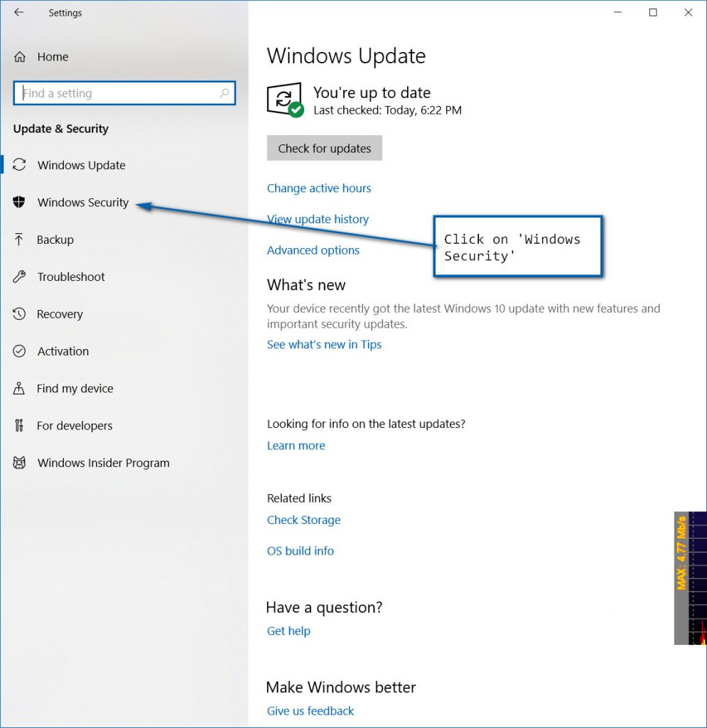Click the back arrow in Settings

tap(17, 12)
